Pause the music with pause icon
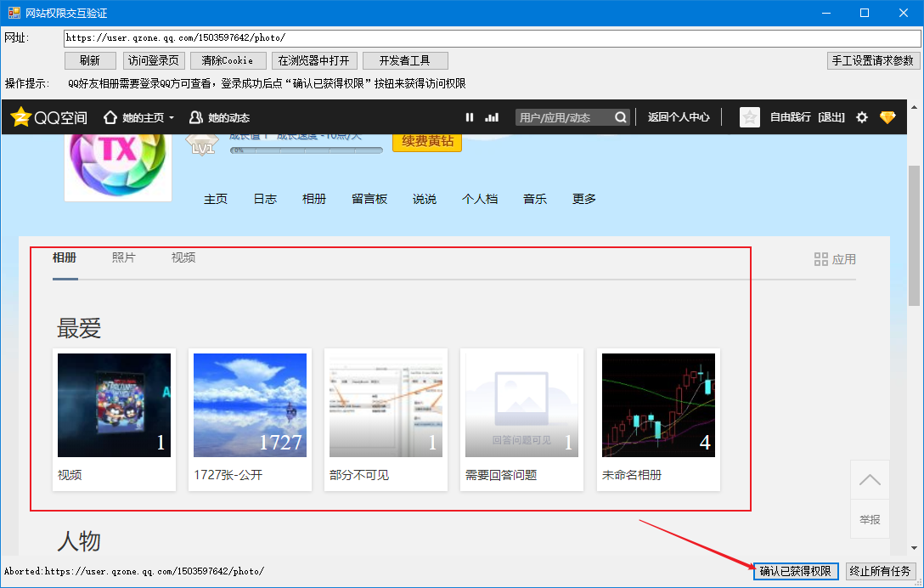This screenshot has height=588, width=924. 470,117
